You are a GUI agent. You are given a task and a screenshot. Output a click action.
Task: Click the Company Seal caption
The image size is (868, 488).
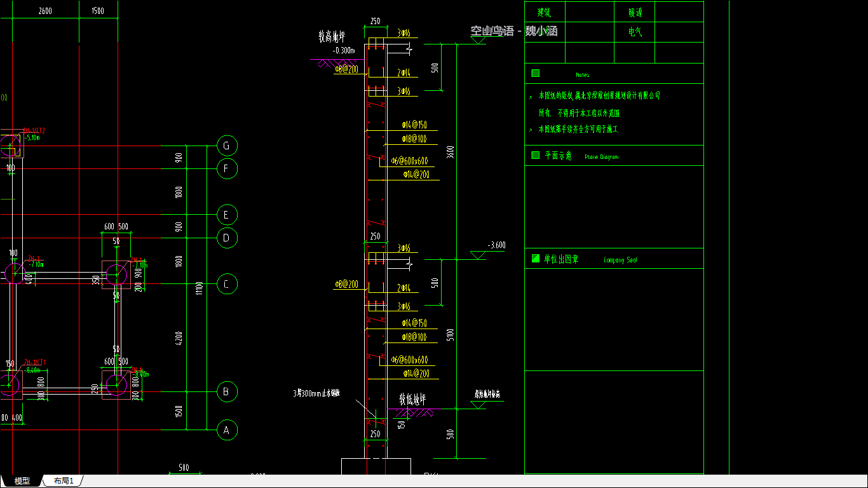620,260
